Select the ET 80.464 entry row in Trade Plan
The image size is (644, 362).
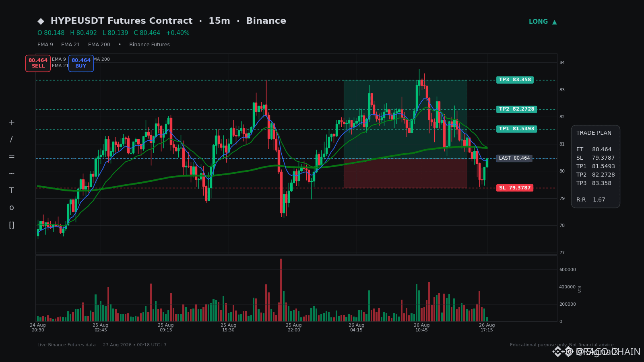pos(594,149)
